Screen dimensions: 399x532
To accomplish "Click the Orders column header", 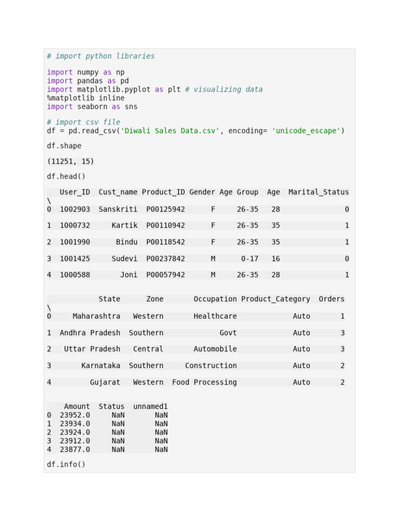I will click(331, 299).
